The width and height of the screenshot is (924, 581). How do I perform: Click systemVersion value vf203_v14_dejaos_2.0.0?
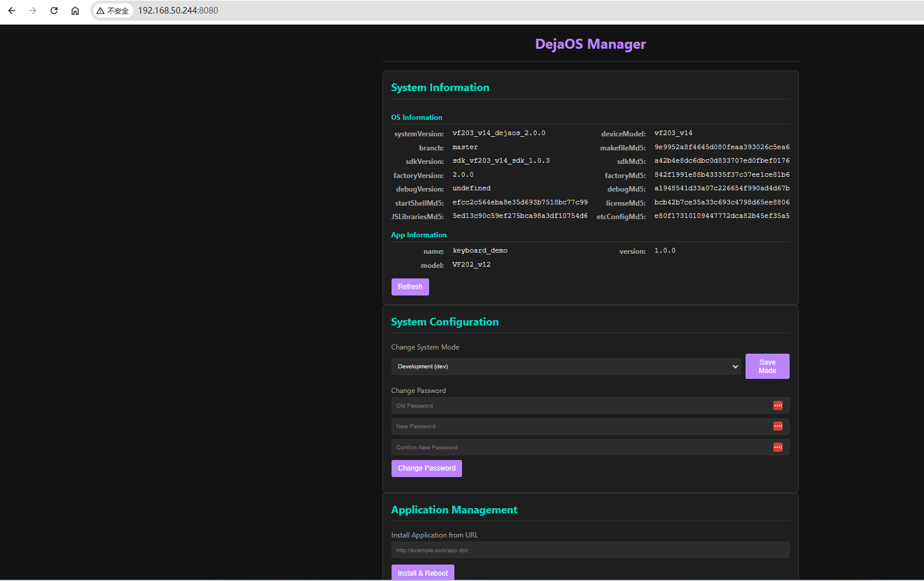pos(499,133)
